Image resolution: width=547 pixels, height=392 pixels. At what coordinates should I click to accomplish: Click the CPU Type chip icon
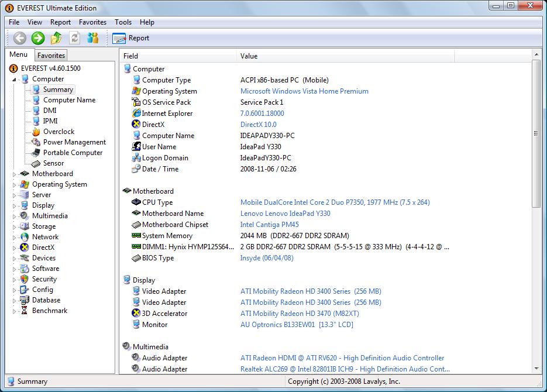click(136, 202)
